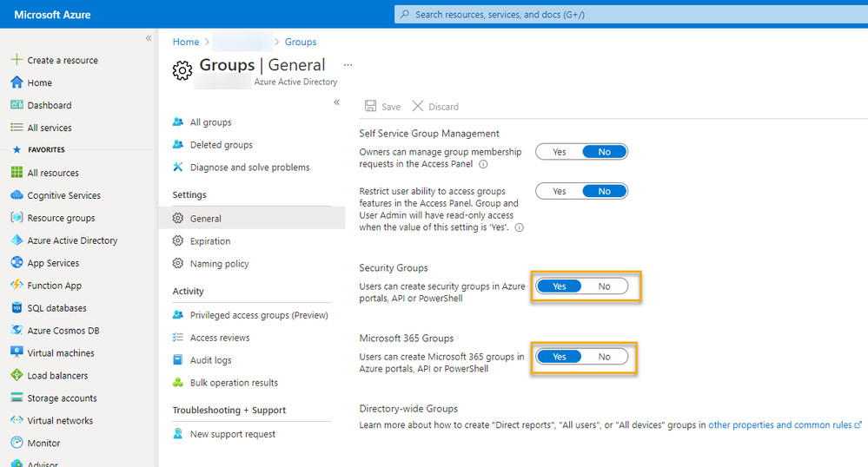
Task: Go to Naming policy settings
Action: [219, 264]
